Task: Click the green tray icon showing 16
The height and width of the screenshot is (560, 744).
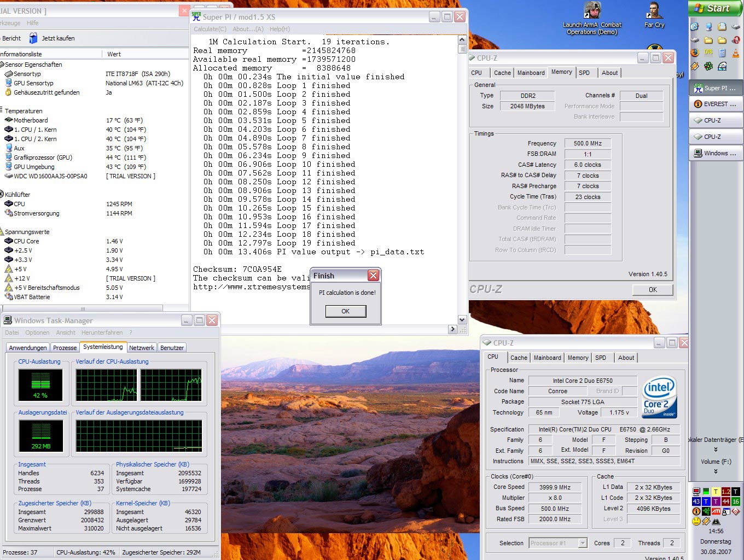Action: [x=736, y=501]
